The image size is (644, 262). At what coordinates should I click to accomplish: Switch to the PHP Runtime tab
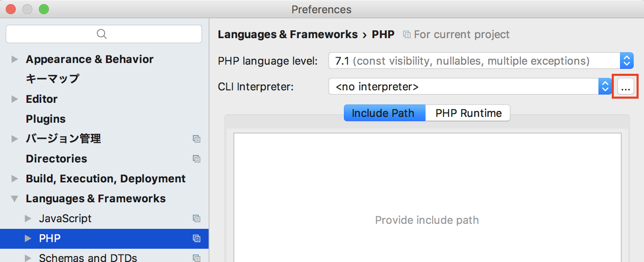point(468,113)
